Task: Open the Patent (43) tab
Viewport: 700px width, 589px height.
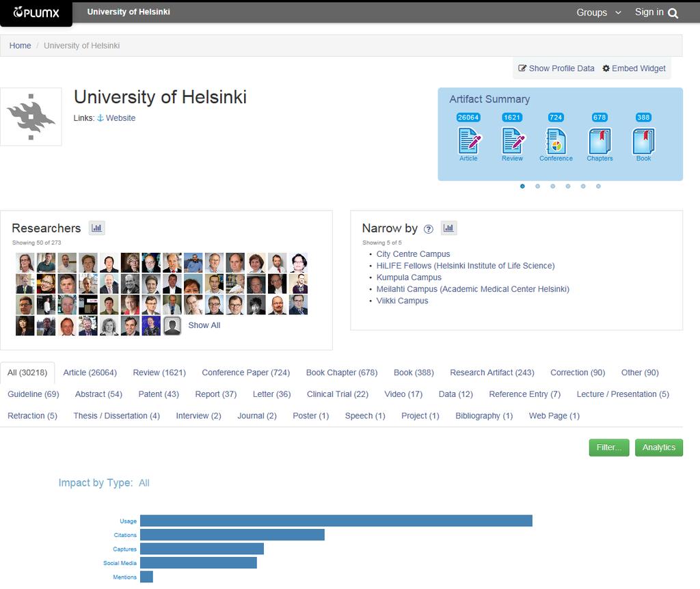Action: 159,394
